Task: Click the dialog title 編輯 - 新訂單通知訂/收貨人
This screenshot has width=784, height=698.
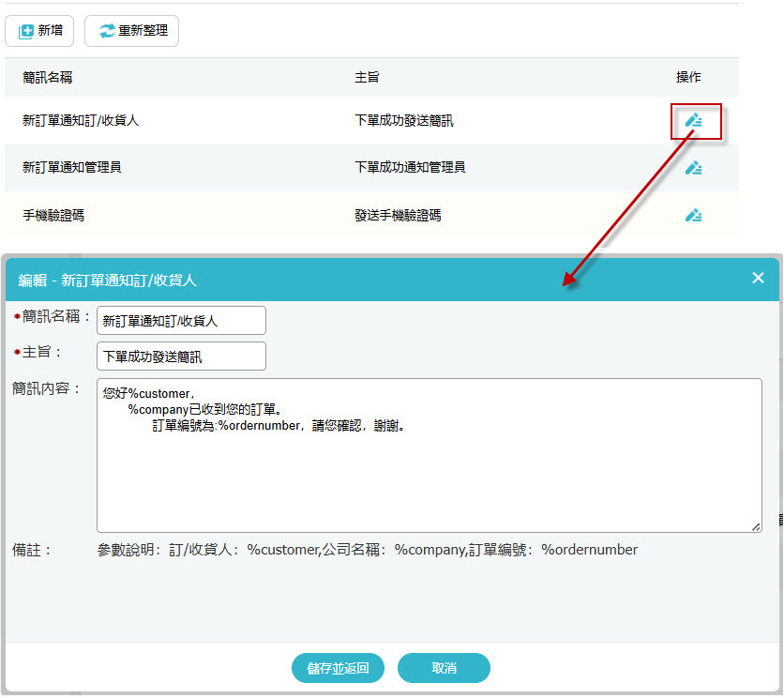Action: coord(108,280)
